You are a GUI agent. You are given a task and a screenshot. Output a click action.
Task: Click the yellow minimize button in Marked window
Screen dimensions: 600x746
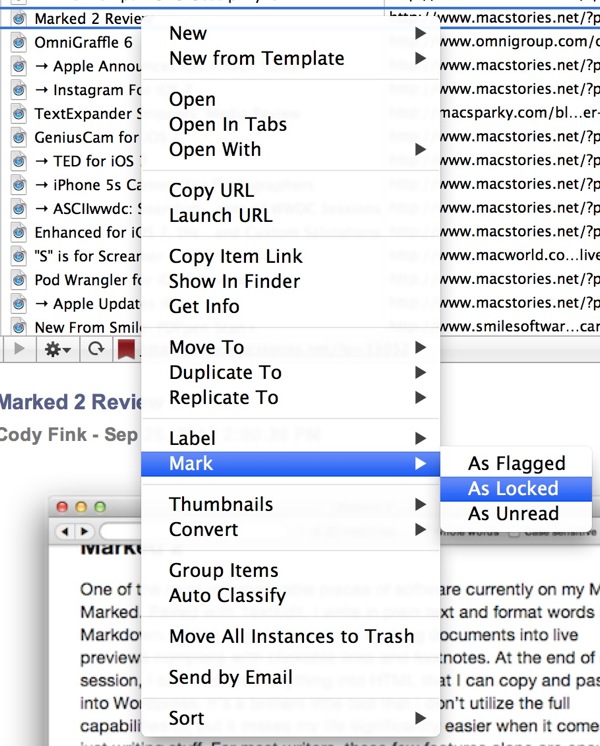point(81,507)
